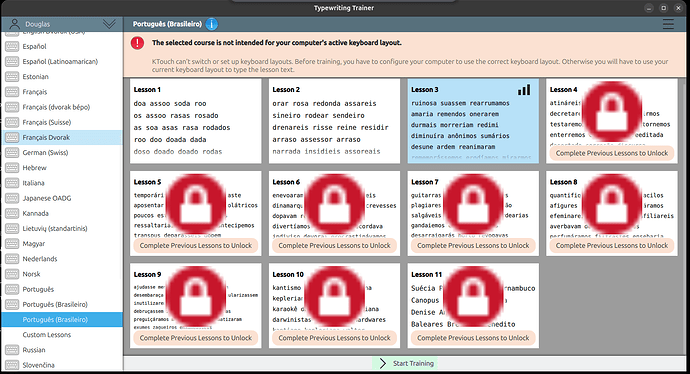The height and width of the screenshot is (374, 690).
Task: Maximize the Typewriting Trainer window
Action: pyautogui.click(x=664, y=8)
